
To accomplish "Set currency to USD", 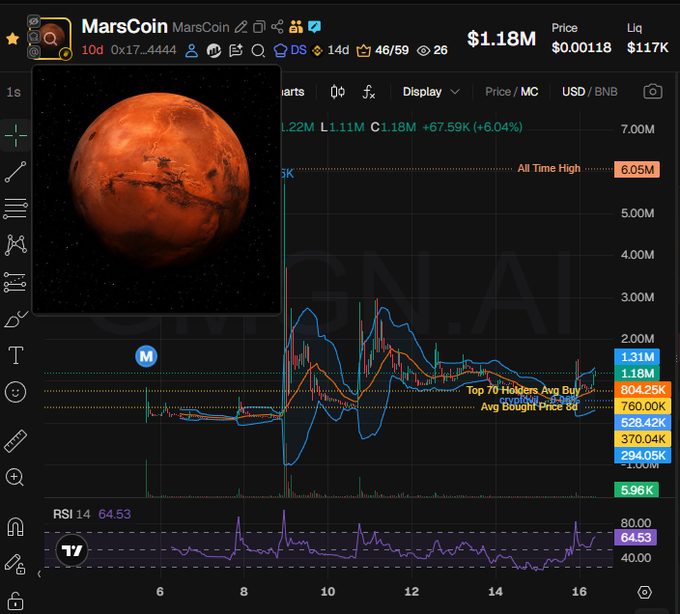I will (573, 91).
